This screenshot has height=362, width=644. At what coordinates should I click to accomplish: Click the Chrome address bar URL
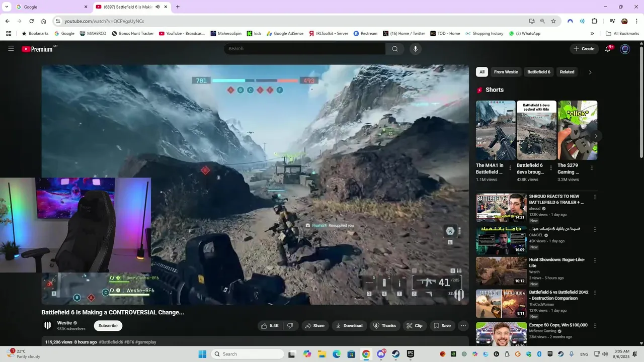pyautogui.click(x=104, y=21)
